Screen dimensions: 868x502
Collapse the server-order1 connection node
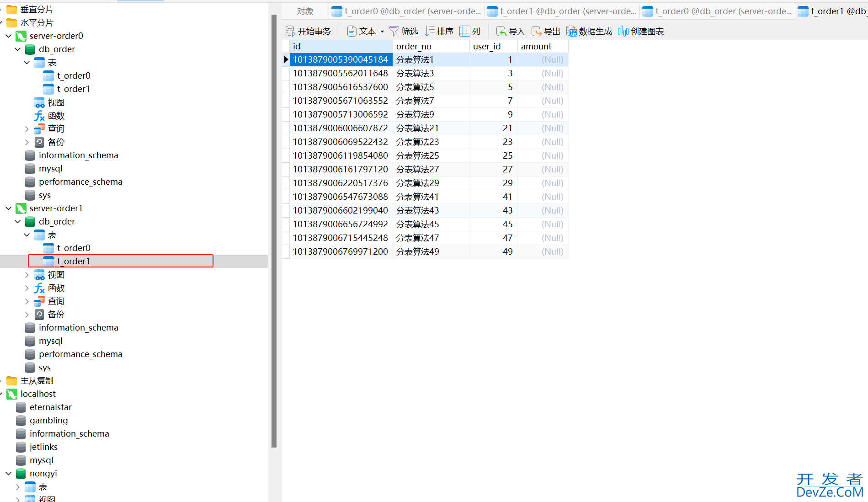(x=8, y=208)
